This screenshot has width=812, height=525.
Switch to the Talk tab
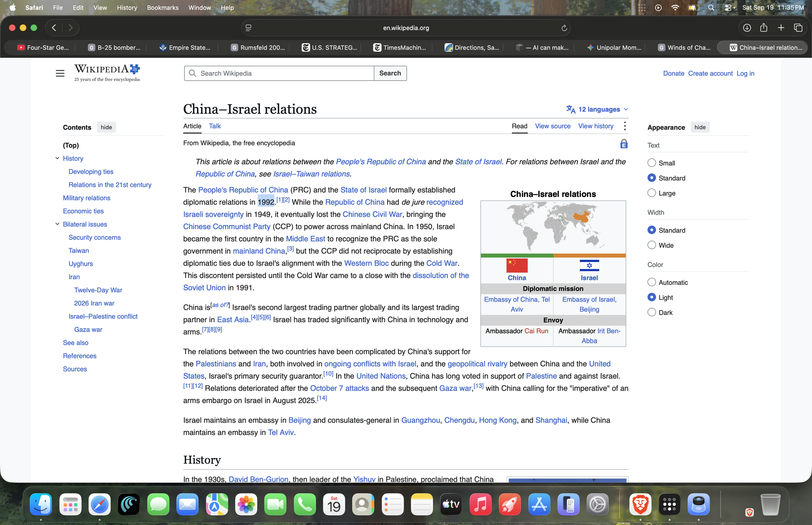(215, 126)
